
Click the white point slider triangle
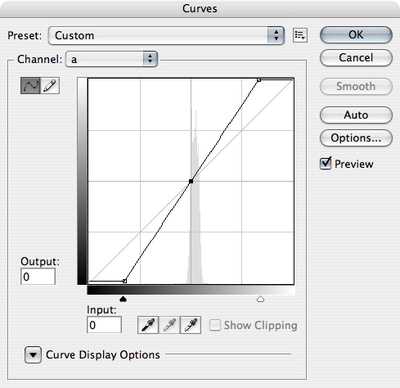point(260,299)
